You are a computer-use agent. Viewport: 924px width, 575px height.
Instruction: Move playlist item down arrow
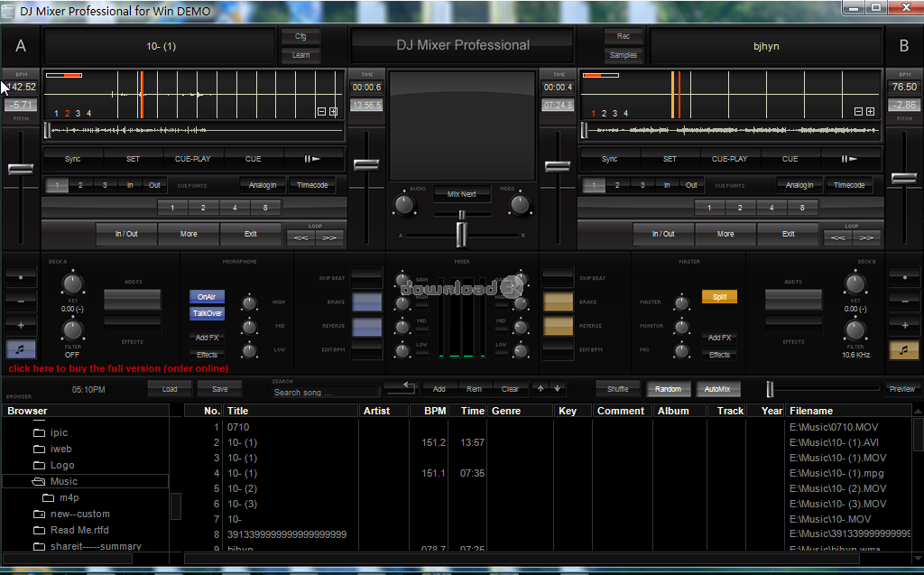click(x=558, y=388)
